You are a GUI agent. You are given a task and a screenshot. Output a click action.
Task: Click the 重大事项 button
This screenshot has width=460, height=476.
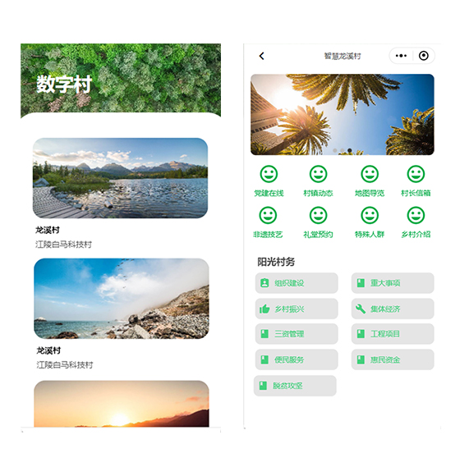(x=393, y=283)
